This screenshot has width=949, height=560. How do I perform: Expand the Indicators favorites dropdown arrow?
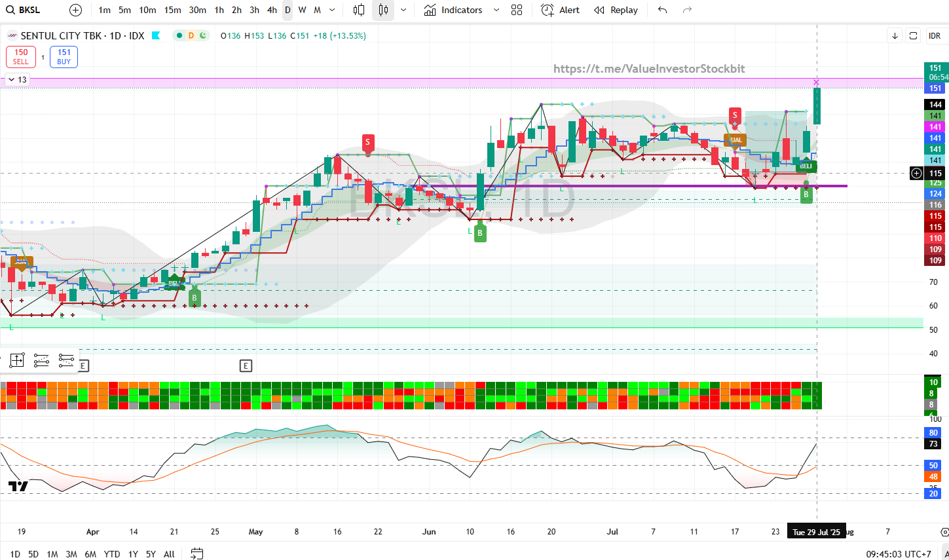coord(496,10)
